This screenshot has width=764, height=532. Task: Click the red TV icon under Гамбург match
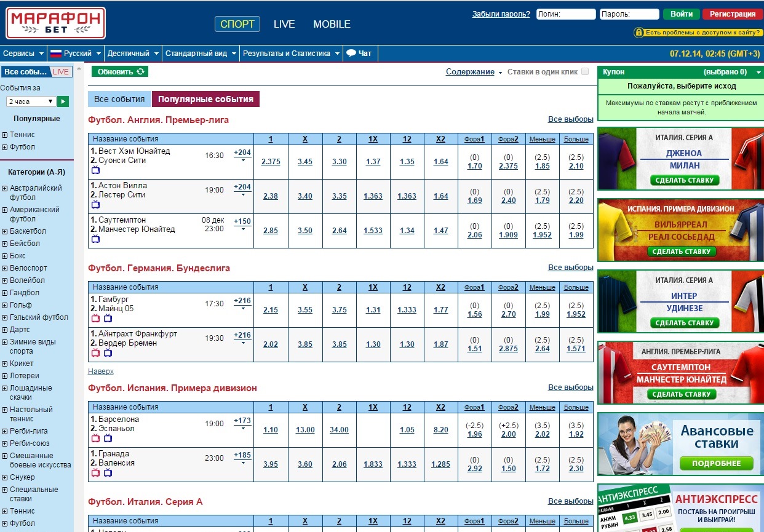pyautogui.click(x=95, y=319)
